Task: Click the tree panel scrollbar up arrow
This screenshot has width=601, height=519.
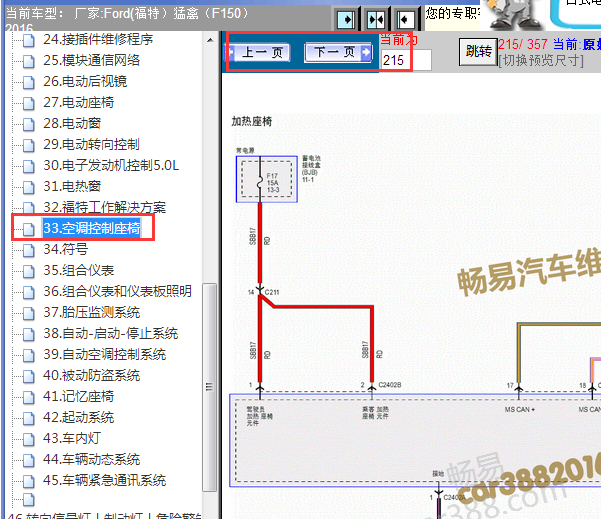Action: pos(210,40)
